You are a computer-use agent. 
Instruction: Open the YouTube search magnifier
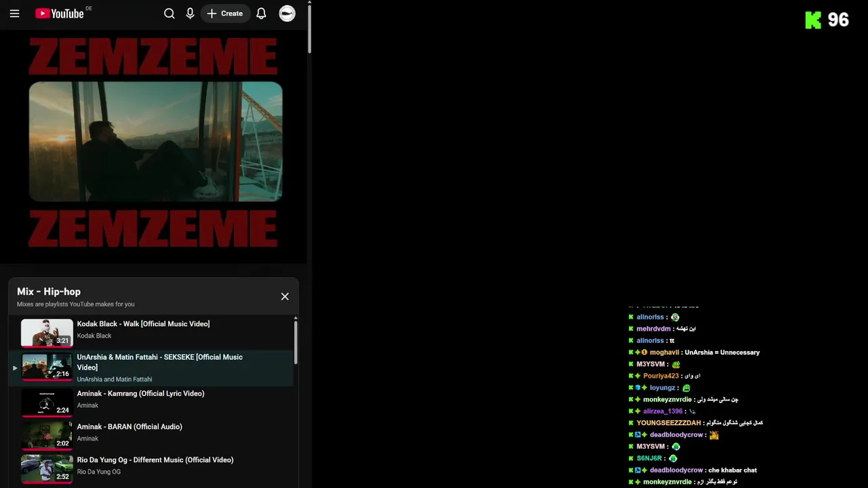click(170, 14)
